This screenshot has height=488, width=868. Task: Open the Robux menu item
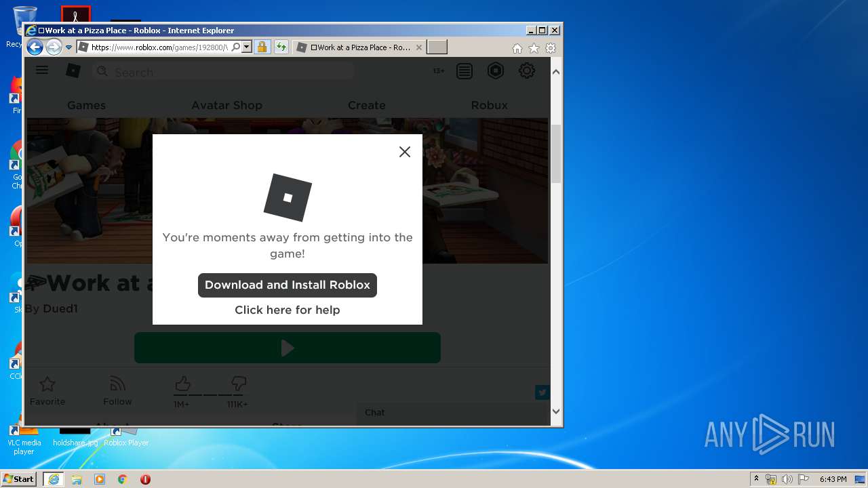click(490, 105)
